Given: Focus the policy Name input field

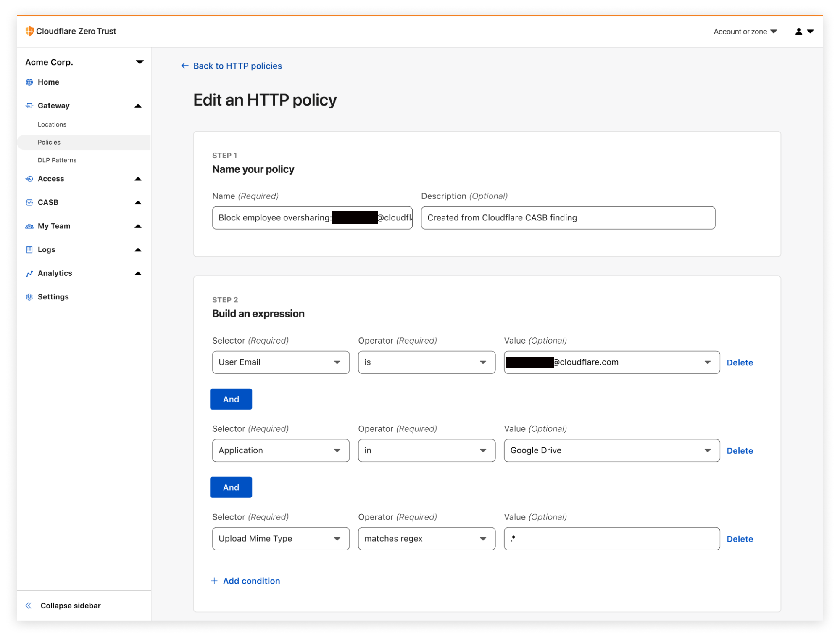Looking at the screenshot, I should [x=312, y=218].
